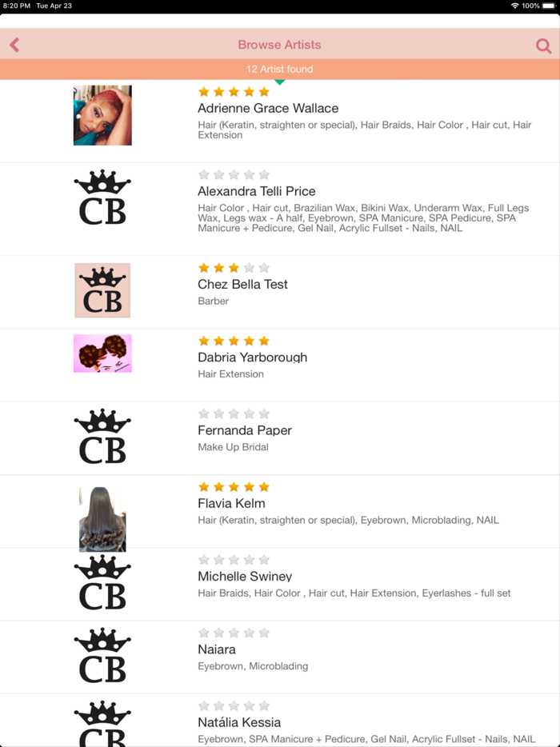560x747 pixels.
Task: Tap Fernanda Paper's CB crown logo
Action: pyautogui.click(x=102, y=437)
